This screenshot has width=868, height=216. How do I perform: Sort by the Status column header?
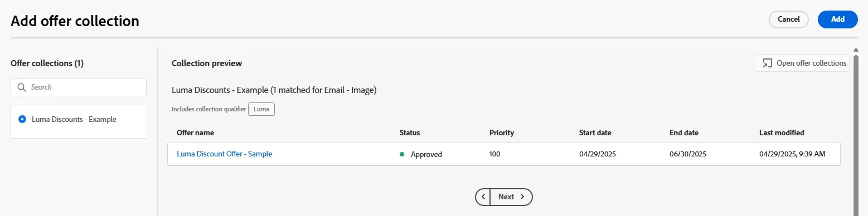point(410,132)
